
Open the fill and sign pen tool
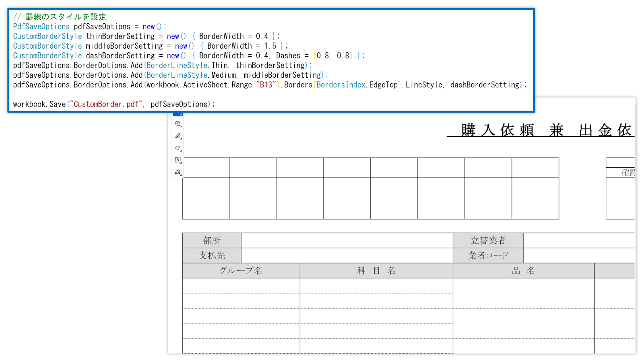tap(178, 172)
